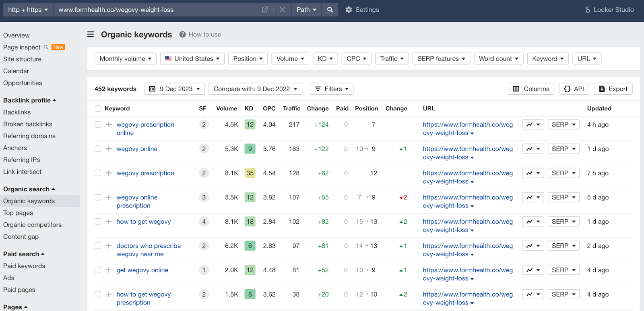Viewport: 644px width, 311px height.
Task: Add 'wegovy online' keyword plus icon
Action: pos(109,149)
